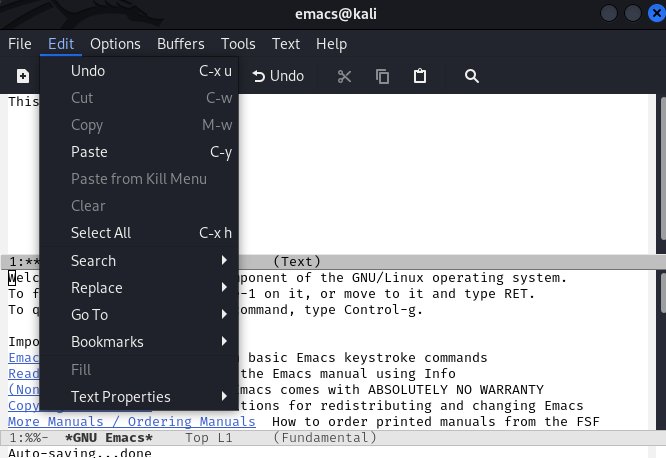Choose Fill in the Edit menu
The image size is (666, 458).
(139, 370)
